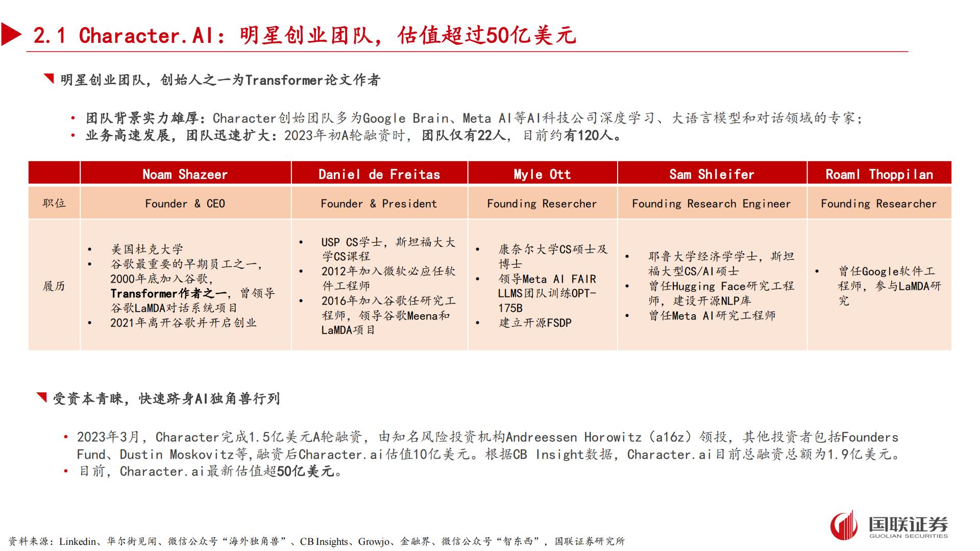980x551 pixels.
Task: Click the Founder & CEO cell
Action: [185, 203]
